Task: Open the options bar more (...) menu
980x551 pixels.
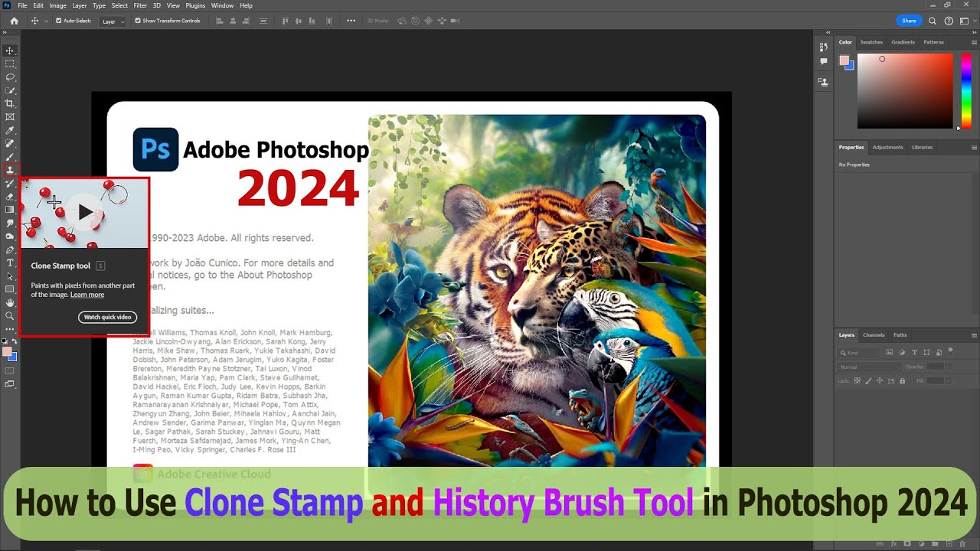Action: 351,21
